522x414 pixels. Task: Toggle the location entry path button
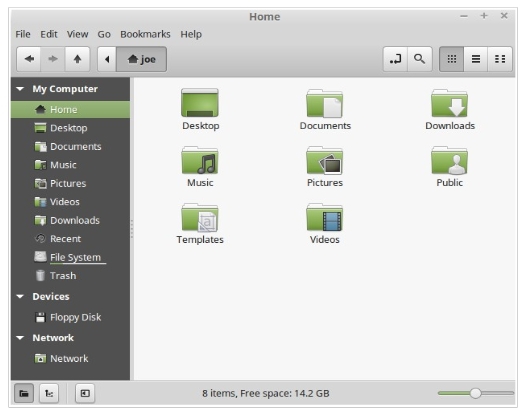395,59
